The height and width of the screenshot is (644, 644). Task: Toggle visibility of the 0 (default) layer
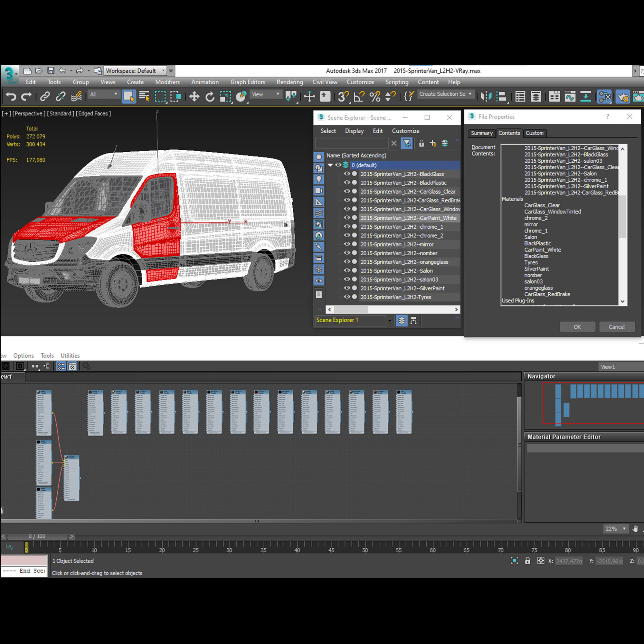pyautogui.click(x=338, y=165)
